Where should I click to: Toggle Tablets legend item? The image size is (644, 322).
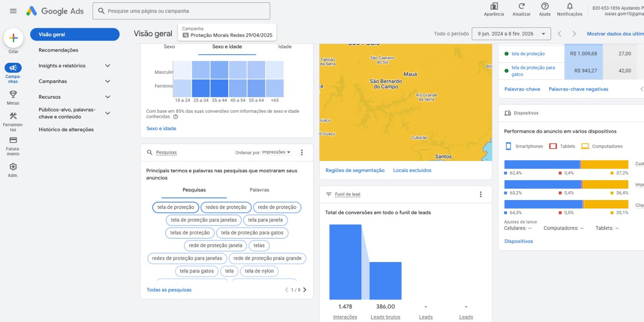click(562, 146)
